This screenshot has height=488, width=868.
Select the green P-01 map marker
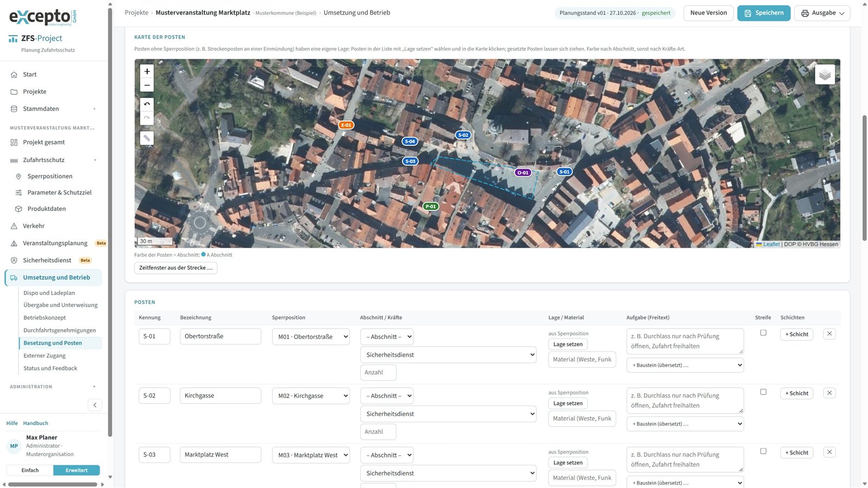click(431, 207)
